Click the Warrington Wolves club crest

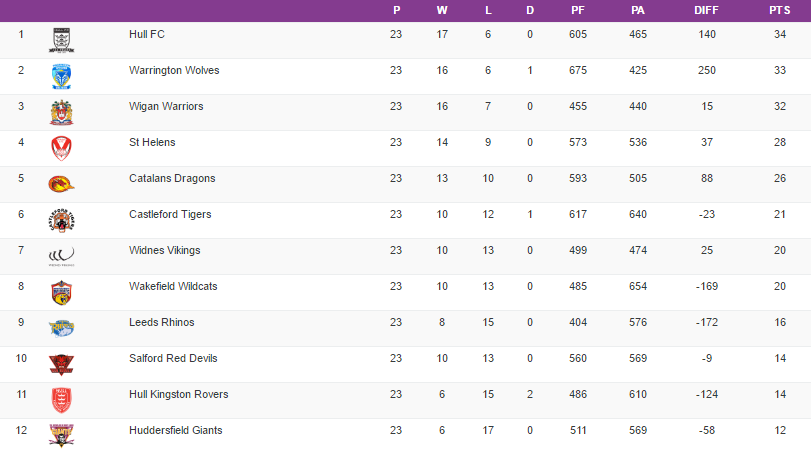tap(62, 77)
